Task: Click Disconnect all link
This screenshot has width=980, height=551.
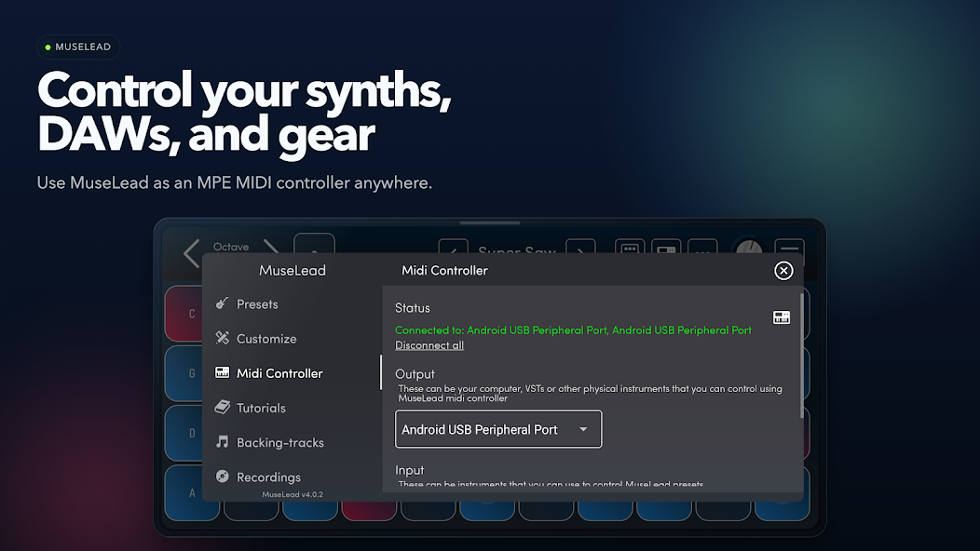Action: (x=429, y=345)
